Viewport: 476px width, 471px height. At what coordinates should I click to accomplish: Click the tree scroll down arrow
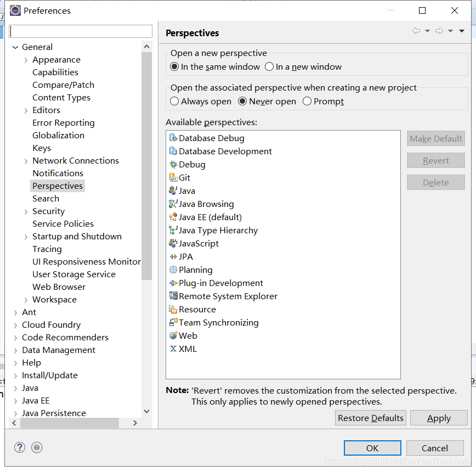coord(146,412)
